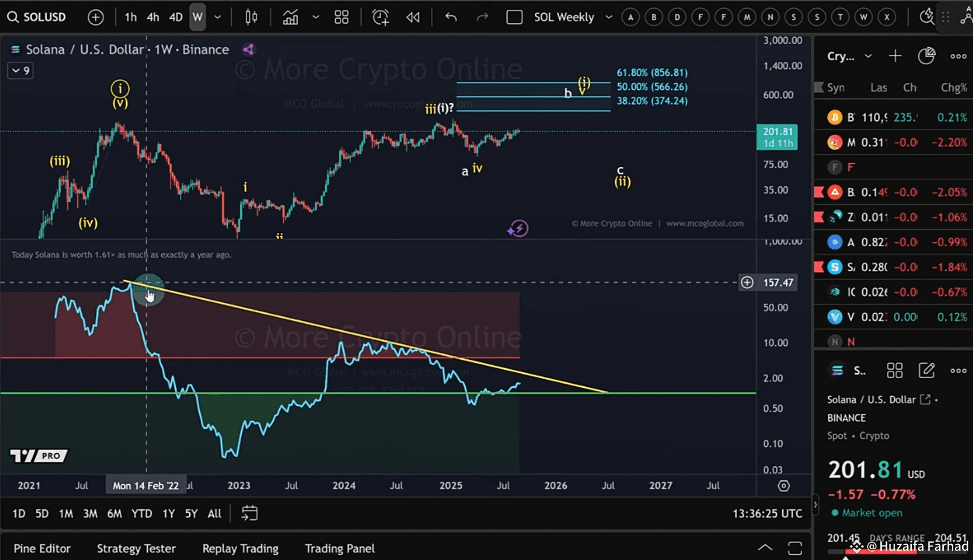This screenshot has height=560, width=973.
Task: Open the candlestick chart type menu
Action: tap(251, 17)
